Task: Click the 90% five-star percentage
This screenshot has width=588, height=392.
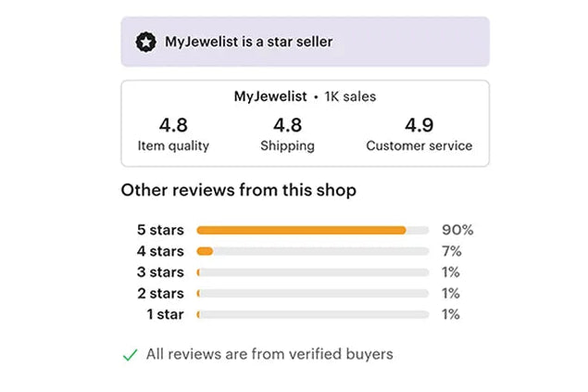Action: tap(457, 230)
